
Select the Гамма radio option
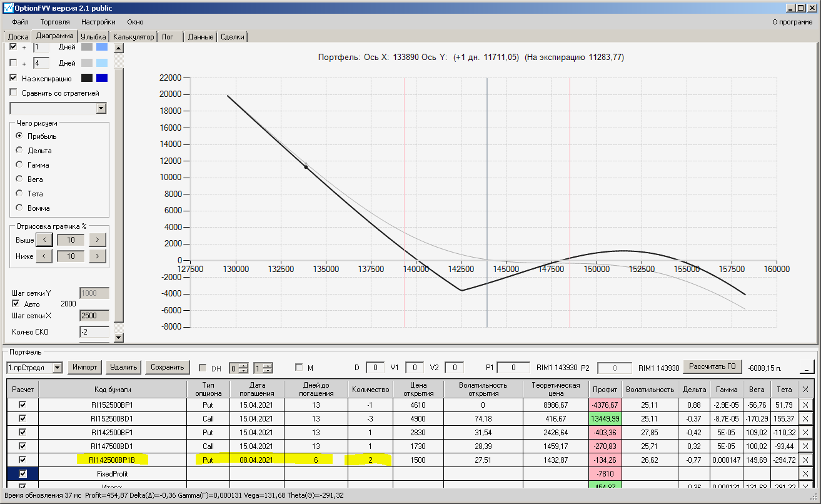click(x=19, y=164)
